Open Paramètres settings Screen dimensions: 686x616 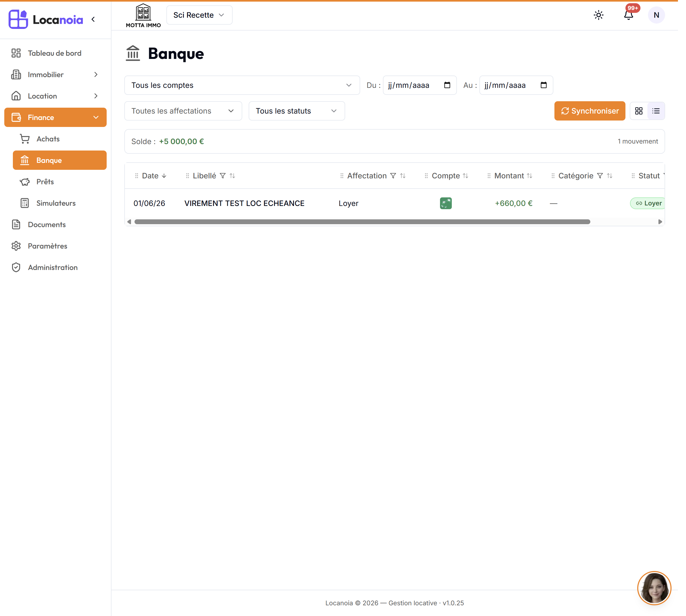pyautogui.click(x=55, y=246)
